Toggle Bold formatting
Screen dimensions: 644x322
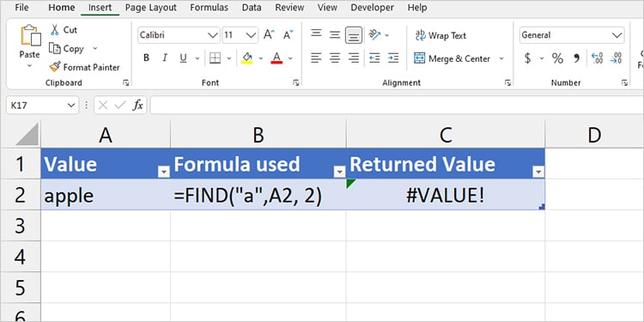pyautogui.click(x=146, y=58)
